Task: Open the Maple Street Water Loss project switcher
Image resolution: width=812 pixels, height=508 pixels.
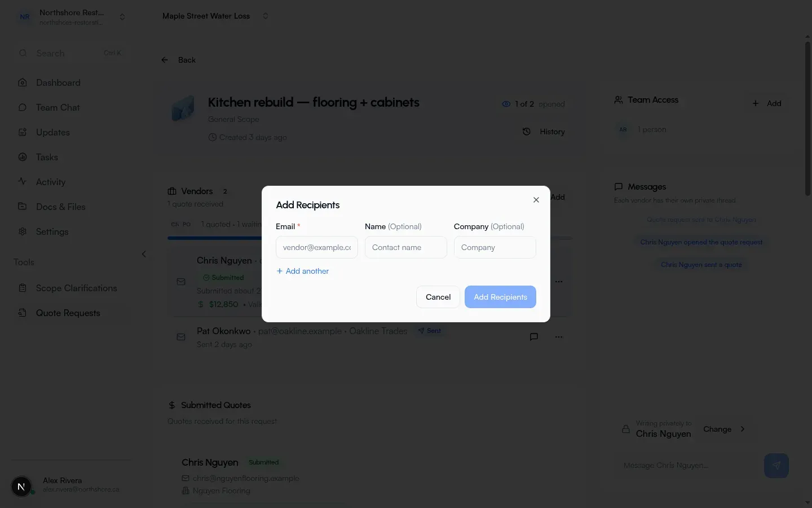Action: pos(215,16)
